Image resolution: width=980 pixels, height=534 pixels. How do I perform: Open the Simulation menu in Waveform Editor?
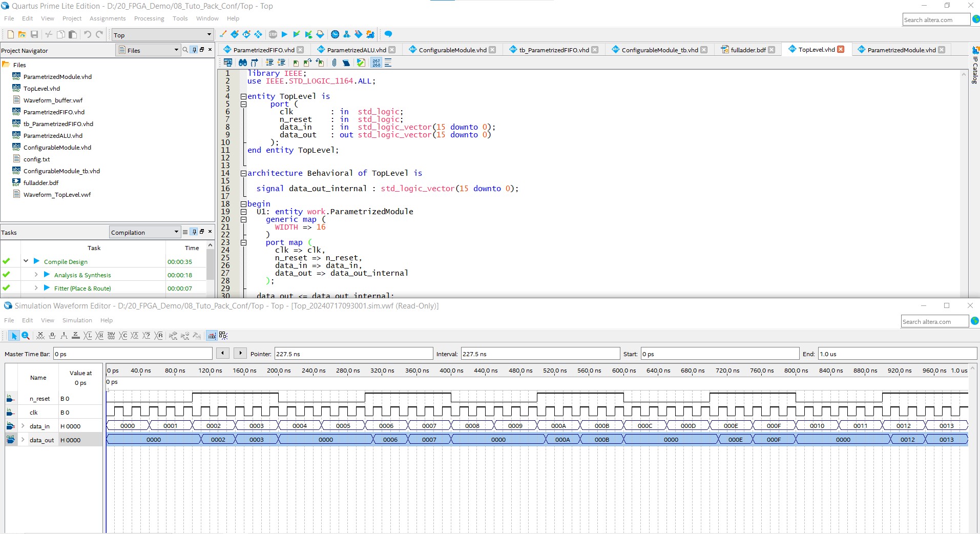pos(77,320)
